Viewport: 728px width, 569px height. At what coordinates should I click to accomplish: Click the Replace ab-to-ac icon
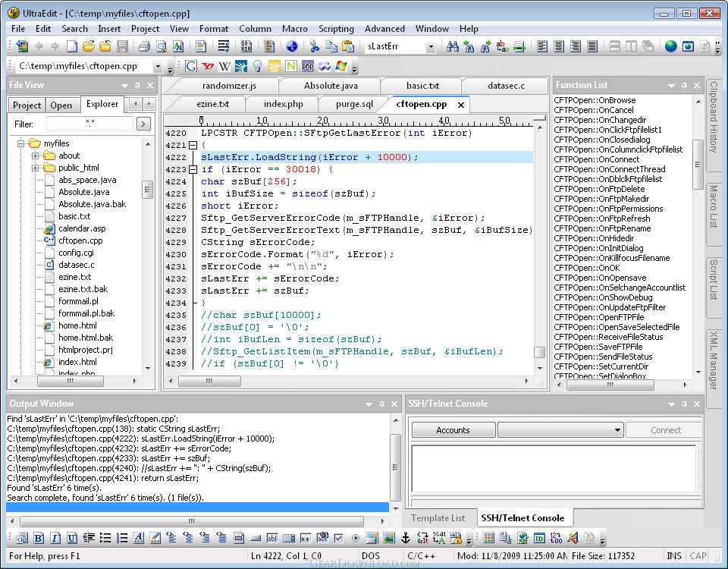[502, 46]
